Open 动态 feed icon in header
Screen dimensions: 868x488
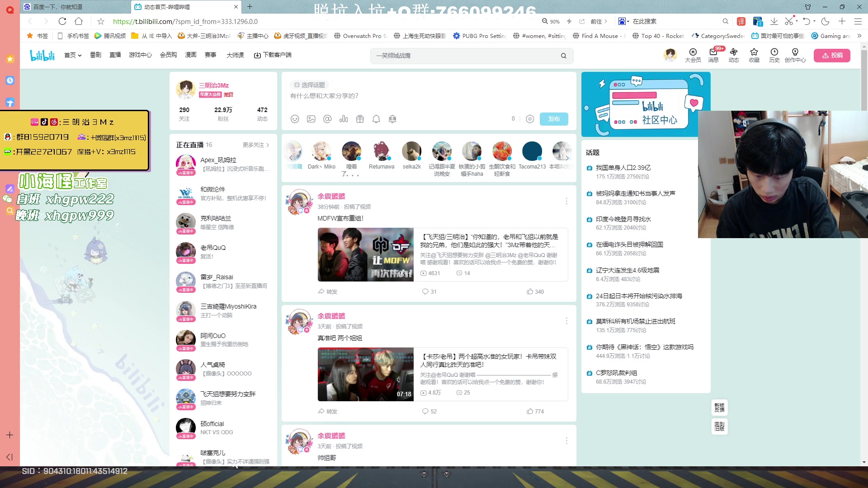pyautogui.click(x=734, y=55)
